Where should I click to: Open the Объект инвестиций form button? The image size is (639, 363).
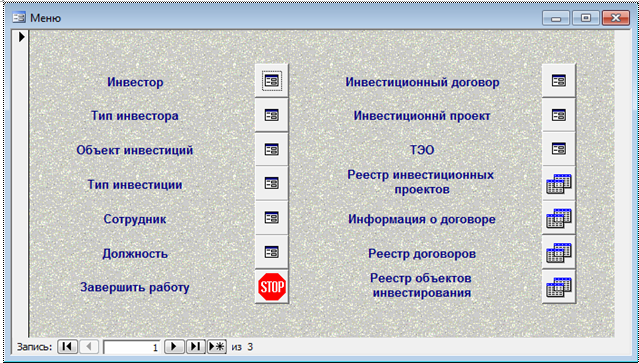click(272, 150)
